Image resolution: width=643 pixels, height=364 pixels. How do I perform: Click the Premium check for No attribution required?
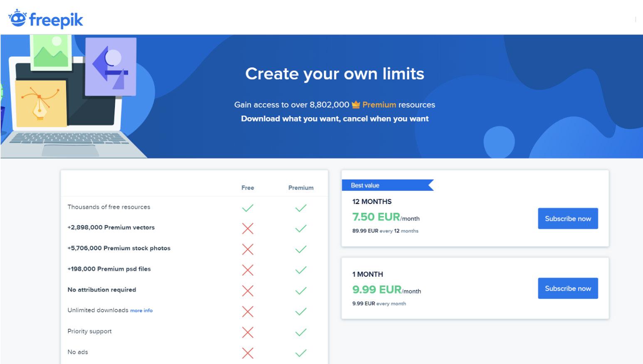coord(301,291)
